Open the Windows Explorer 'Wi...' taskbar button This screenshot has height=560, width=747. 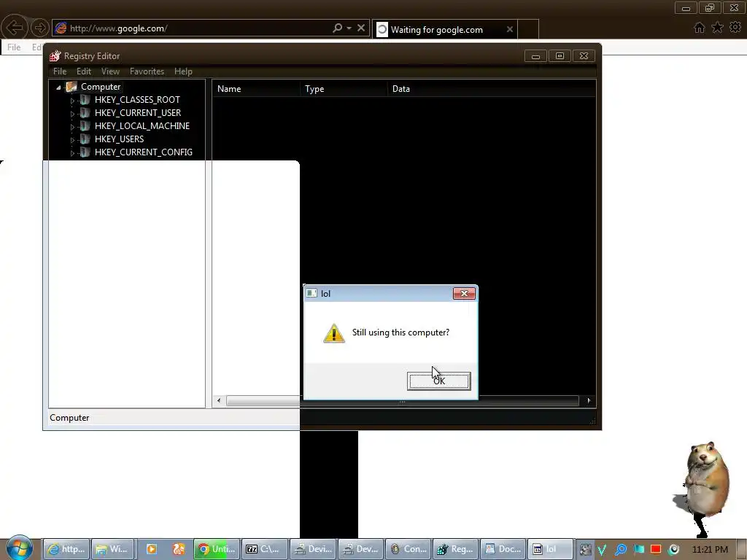[x=113, y=549]
